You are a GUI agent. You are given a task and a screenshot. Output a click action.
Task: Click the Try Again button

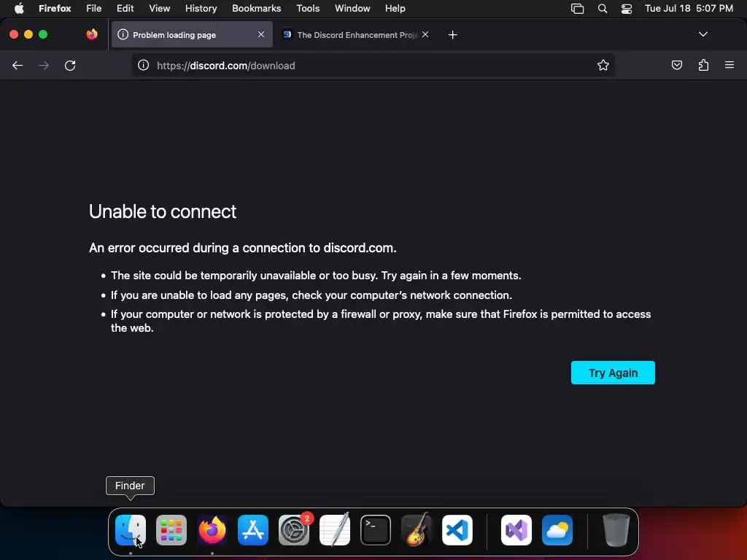(x=613, y=373)
